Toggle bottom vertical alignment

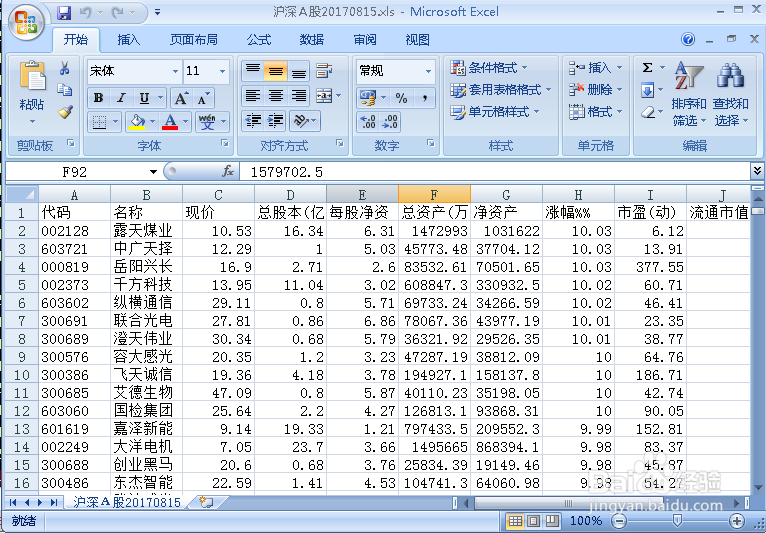coord(298,71)
